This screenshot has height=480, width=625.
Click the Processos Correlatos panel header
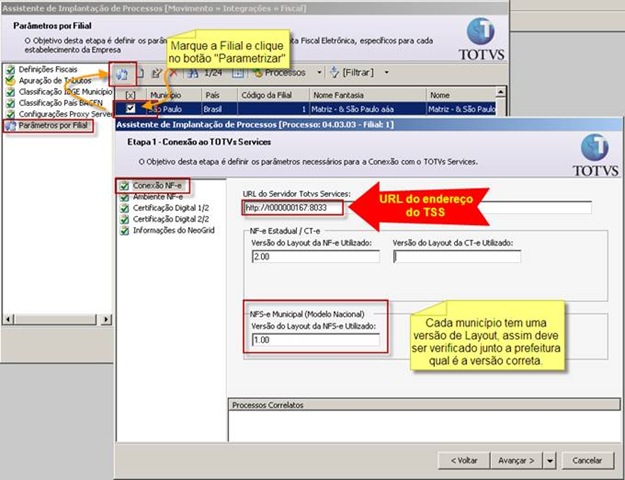(424, 405)
